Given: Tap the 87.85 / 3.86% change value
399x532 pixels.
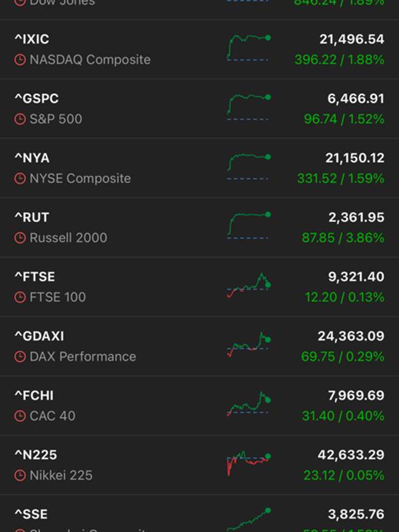Looking at the screenshot, I should click(x=343, y=238).
